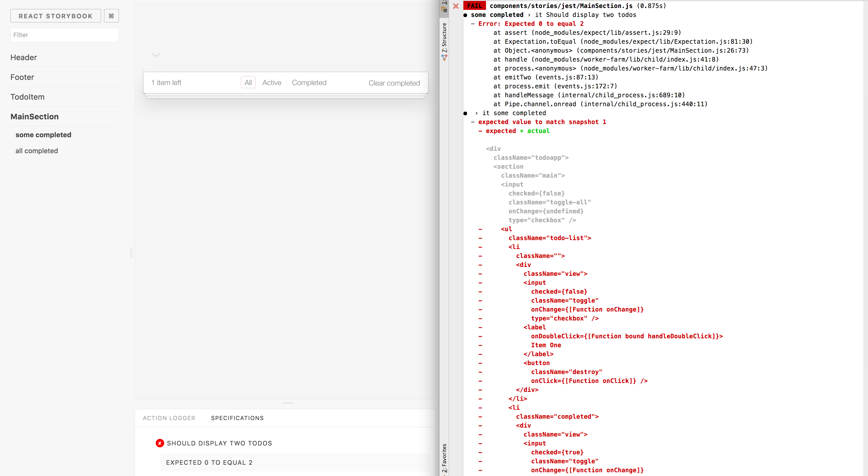868x476 pixels.
Task: Select the All filter in footer
Action: 248,82
